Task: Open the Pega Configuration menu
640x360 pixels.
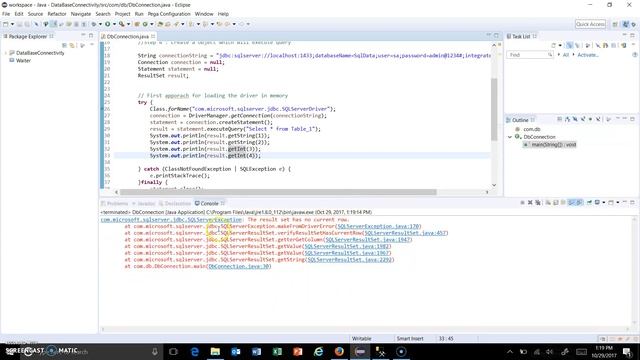Action: coord(169,14)
